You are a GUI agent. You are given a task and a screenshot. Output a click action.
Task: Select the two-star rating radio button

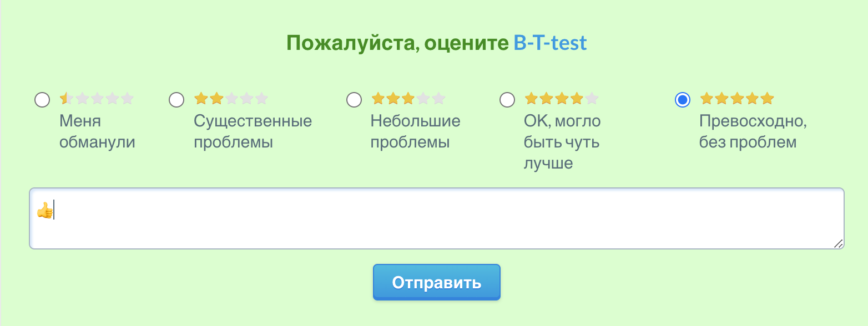(x=176, y=100)
